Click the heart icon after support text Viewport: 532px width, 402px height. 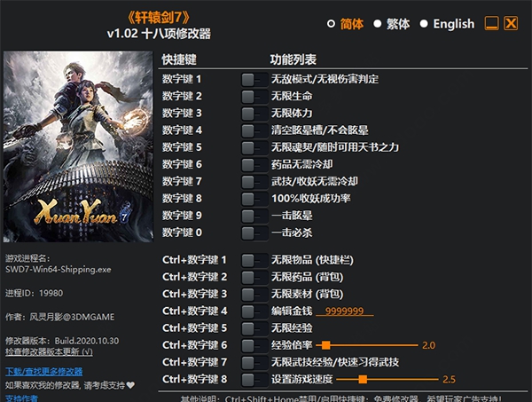point(130,385)
